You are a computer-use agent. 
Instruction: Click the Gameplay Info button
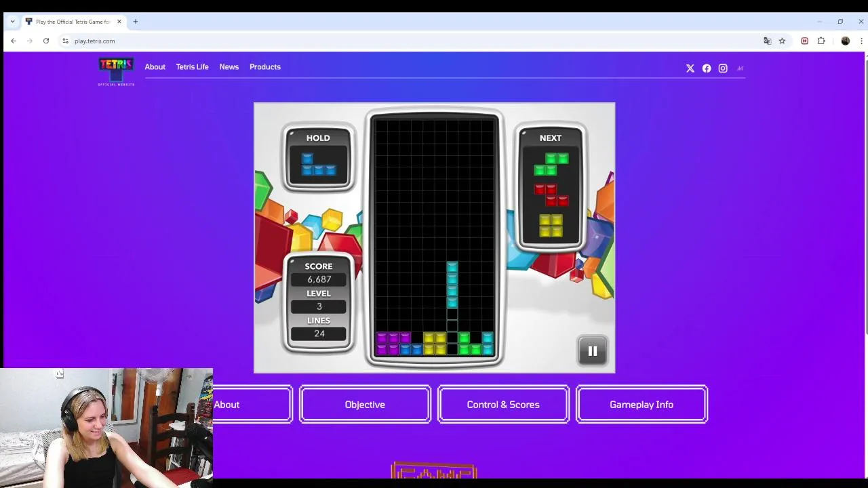(642, 405)
